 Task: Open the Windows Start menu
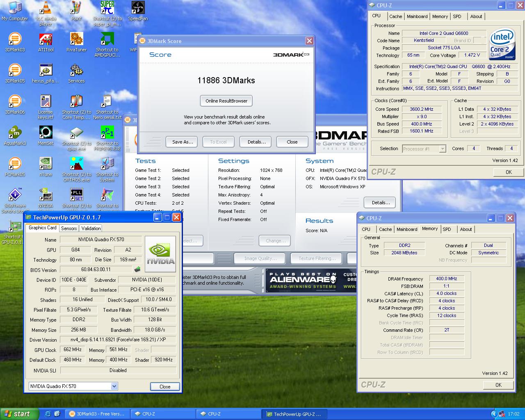pyautogui.click(x=19, y=414)
